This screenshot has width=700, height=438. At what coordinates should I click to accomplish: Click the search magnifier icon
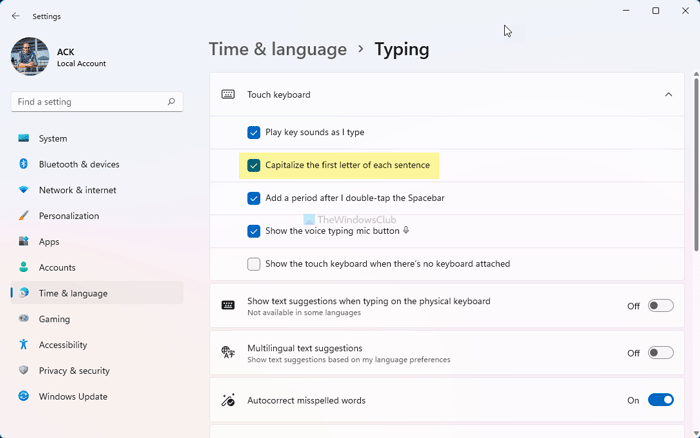[x=172, y=102]
